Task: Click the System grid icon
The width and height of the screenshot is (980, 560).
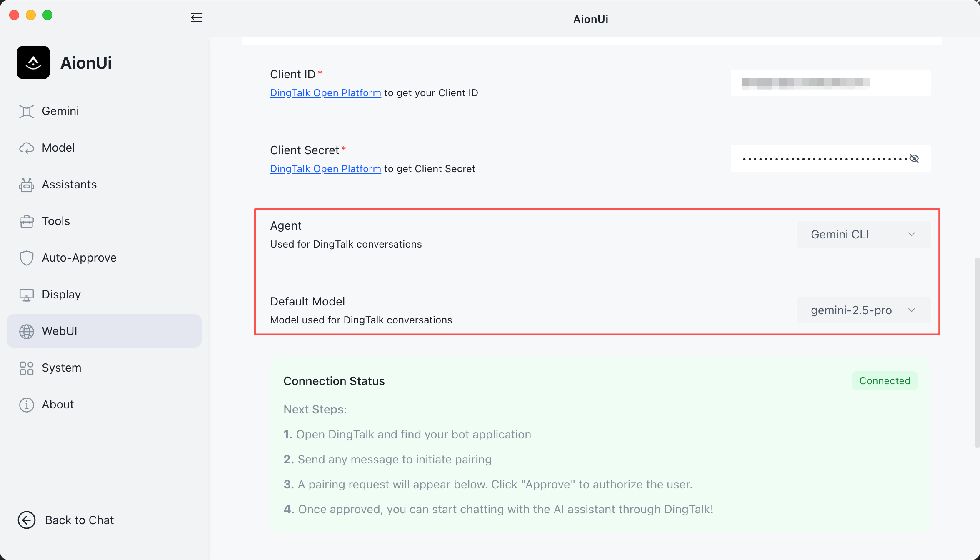Action: point(27,368)
